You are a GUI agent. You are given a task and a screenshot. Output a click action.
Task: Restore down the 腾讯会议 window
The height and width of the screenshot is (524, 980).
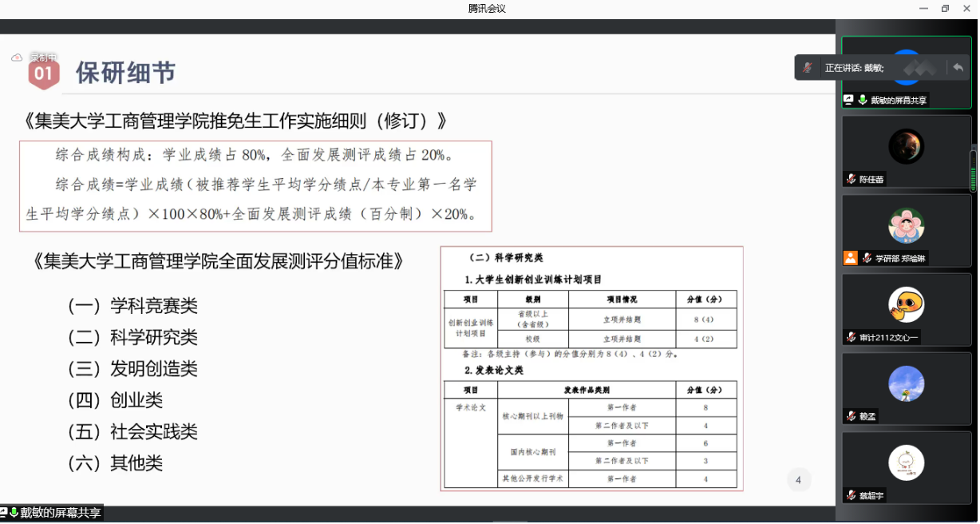945,9
